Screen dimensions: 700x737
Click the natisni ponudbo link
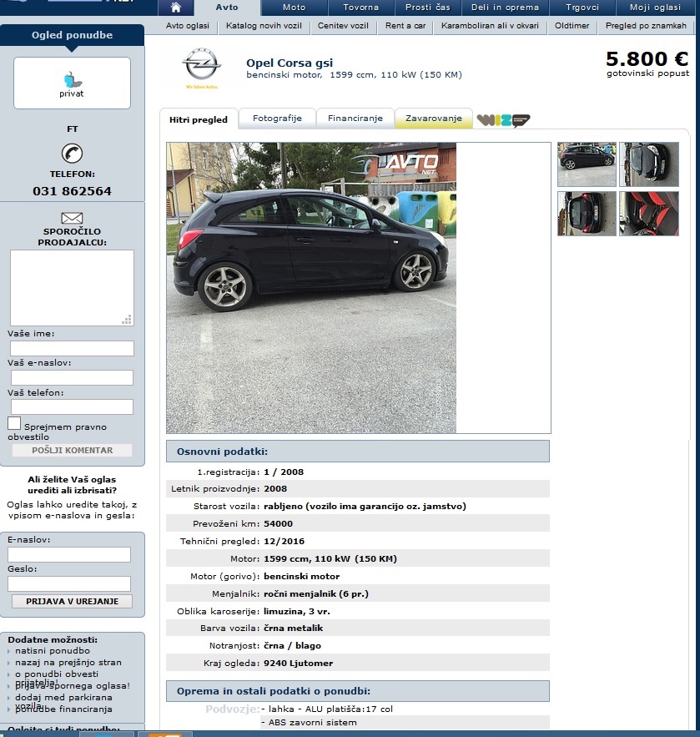click(x=53, y=650)
